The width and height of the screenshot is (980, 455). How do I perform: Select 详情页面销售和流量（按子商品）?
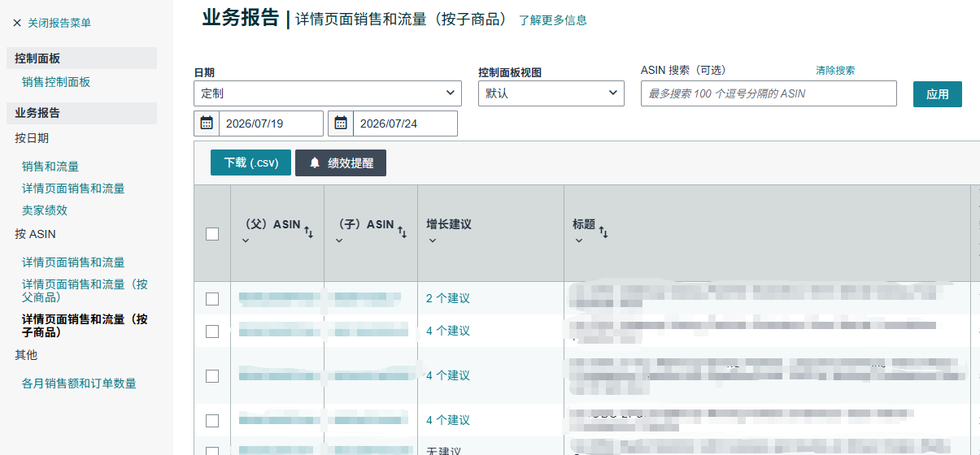tap(85, 326)
